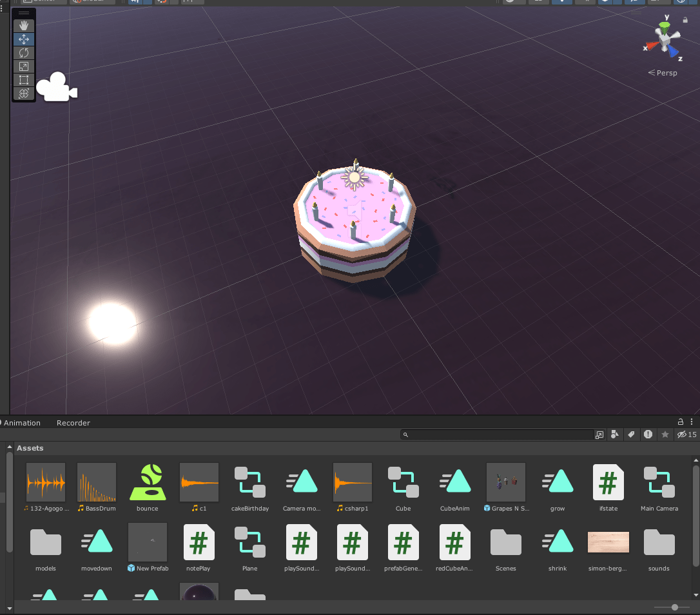
Task: Select the Rotate tool
Action: click(x=24, y=53)
